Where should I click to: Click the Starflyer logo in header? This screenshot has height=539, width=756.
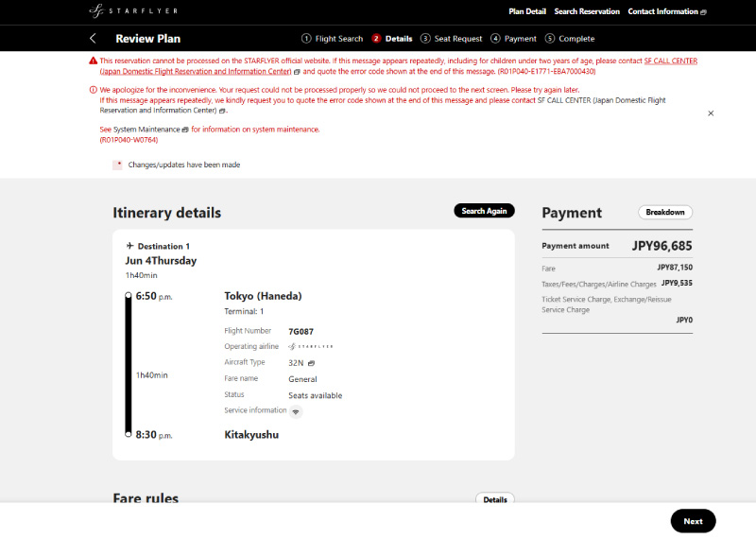point(133,10)
